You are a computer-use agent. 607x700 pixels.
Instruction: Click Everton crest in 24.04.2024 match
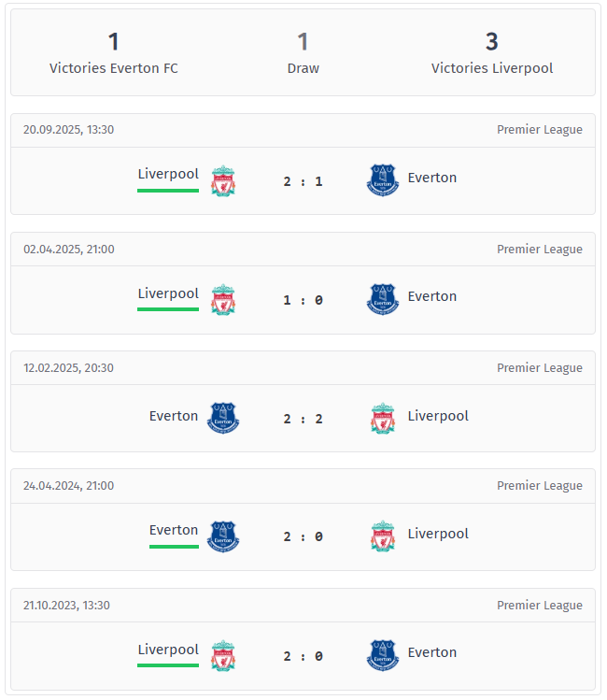(223, 537)
